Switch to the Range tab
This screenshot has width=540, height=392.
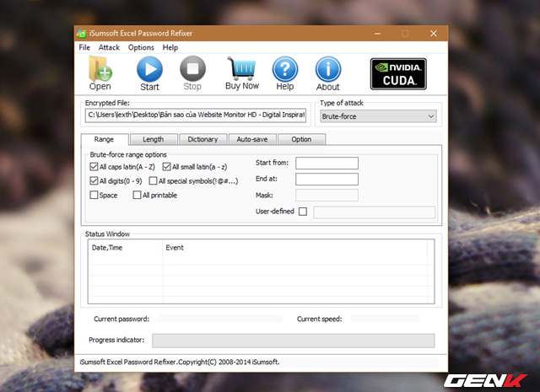click(104, 139)
